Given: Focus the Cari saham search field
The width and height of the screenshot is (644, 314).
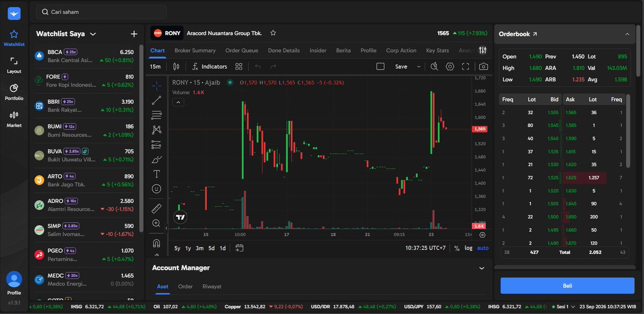Looking at the screenshot, I should [101, 12].
